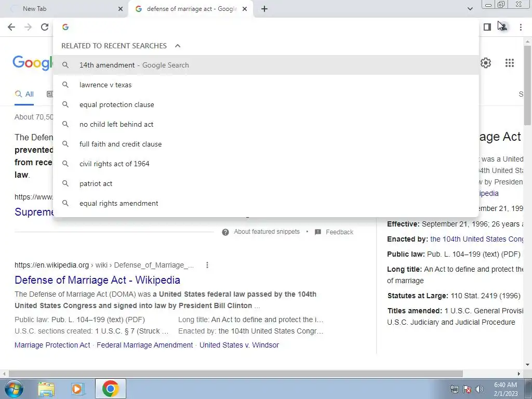532x399 pixels.
Task: Collapse Related to Recent Searches section
Action: click(178, 46)
